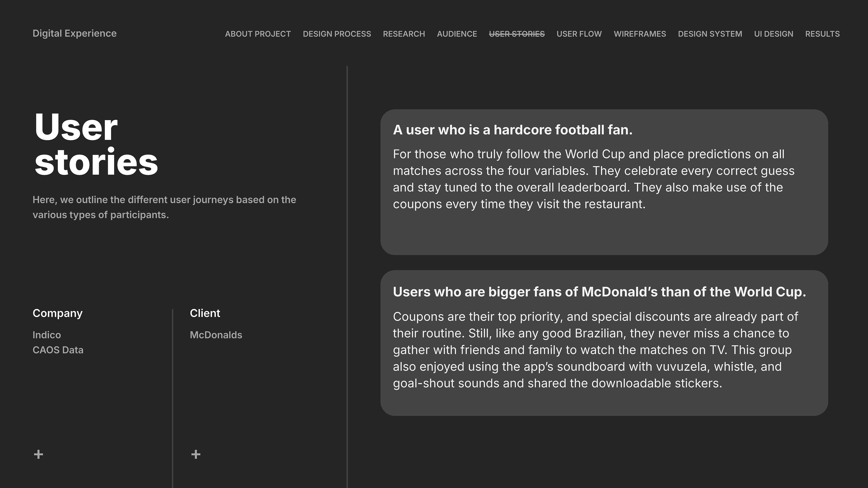Go to UI Design in navigation

coord(773,34)
